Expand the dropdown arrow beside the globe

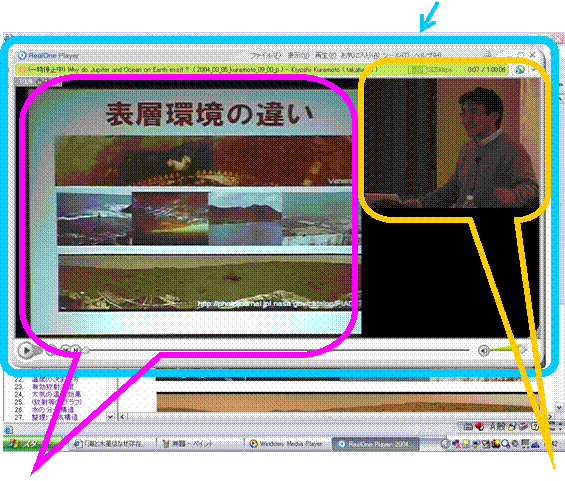point(534,70)
